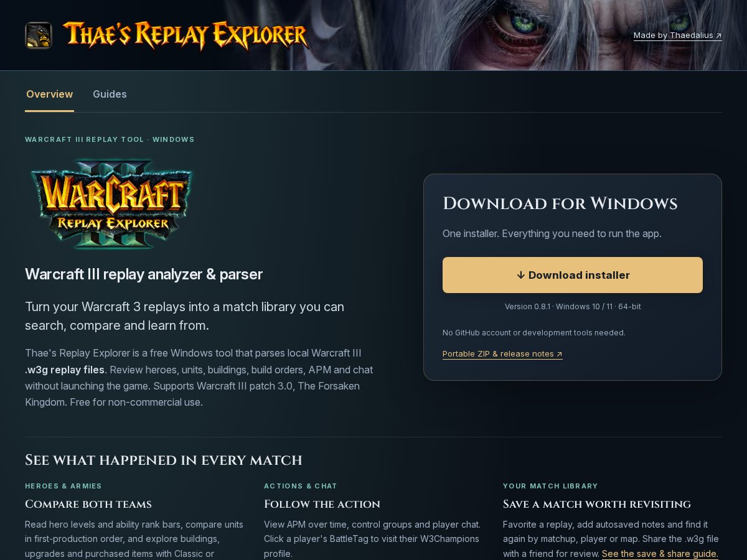
Task: Open the Made by Thaedalius link
Action: 678,35
